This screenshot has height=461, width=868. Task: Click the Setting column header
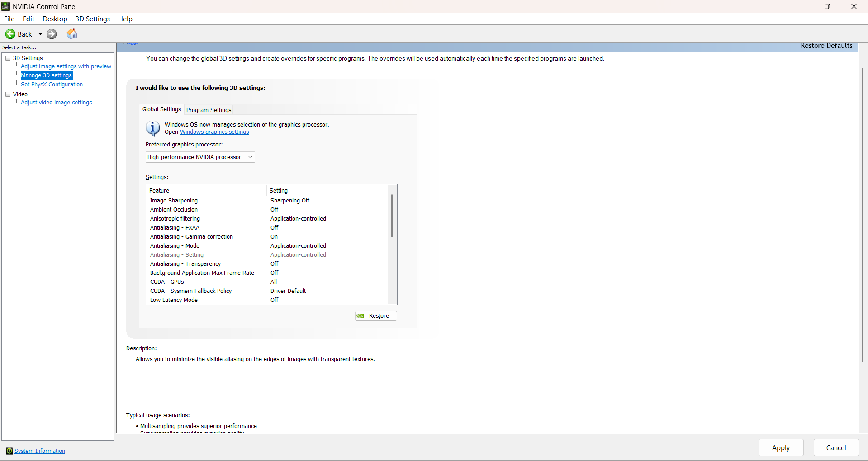click(x=327, y=191)
